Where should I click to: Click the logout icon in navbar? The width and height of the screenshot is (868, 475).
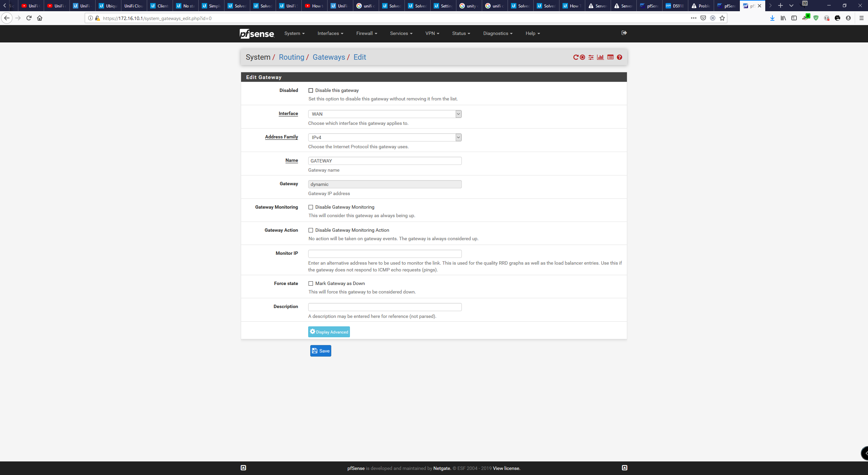[624, 33]
